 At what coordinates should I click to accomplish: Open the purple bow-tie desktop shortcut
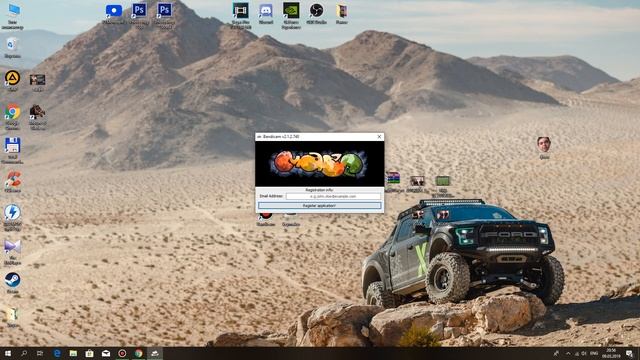pos(12,252)
